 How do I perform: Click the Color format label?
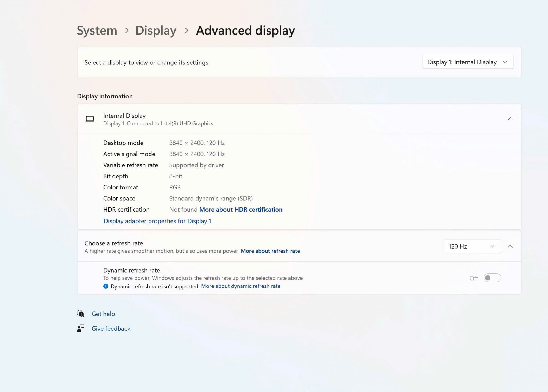pos(121,187)
